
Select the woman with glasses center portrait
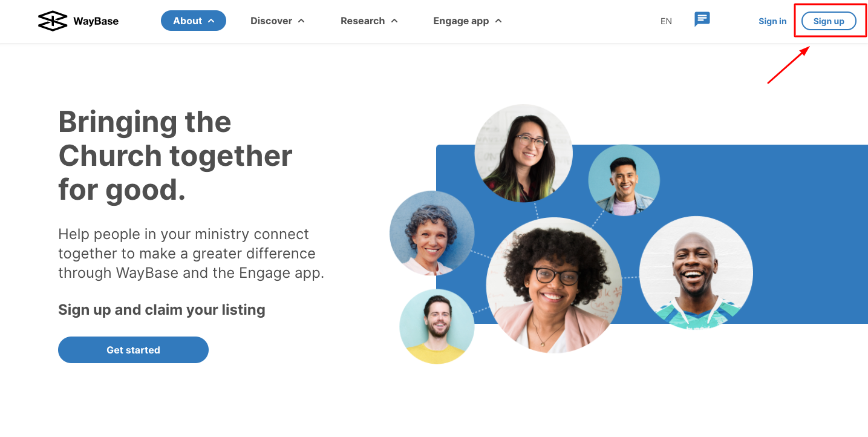pos(554,285)
